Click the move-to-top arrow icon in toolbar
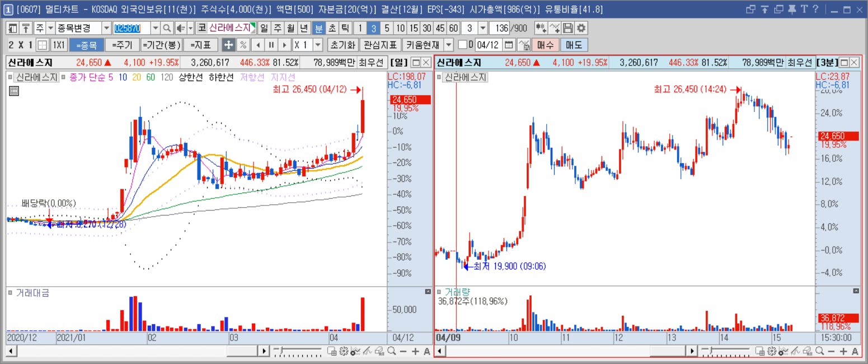Screen dimensions: 868x364 (26, 28)
